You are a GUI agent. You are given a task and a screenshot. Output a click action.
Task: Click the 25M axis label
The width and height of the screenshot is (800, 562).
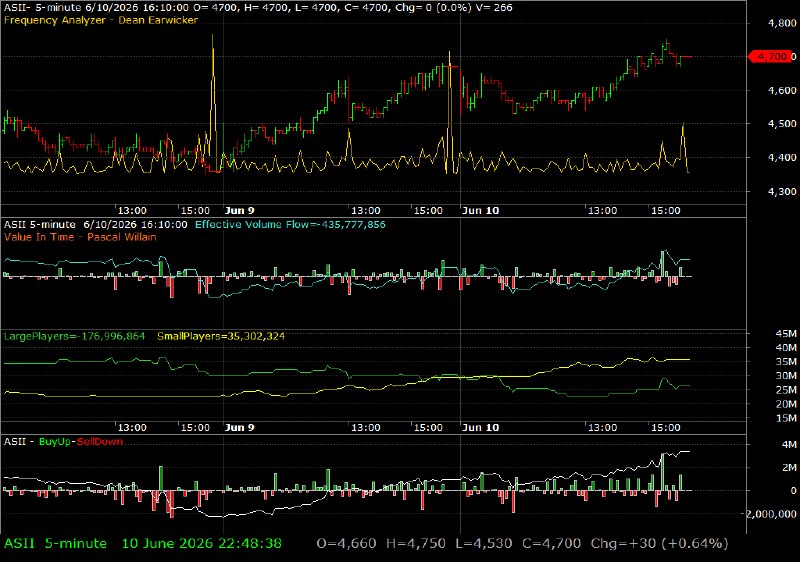pos(786,390)
